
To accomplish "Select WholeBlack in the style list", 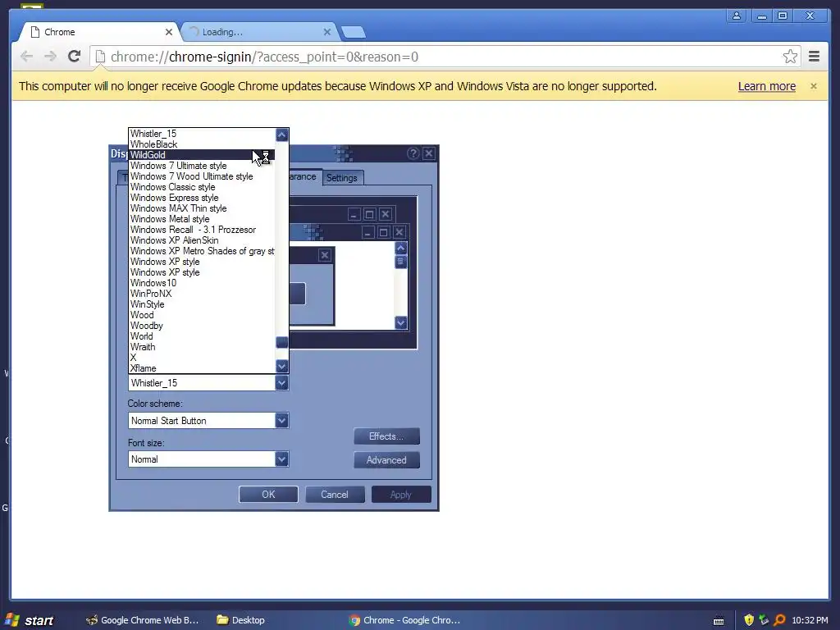I will coord(202,144).
